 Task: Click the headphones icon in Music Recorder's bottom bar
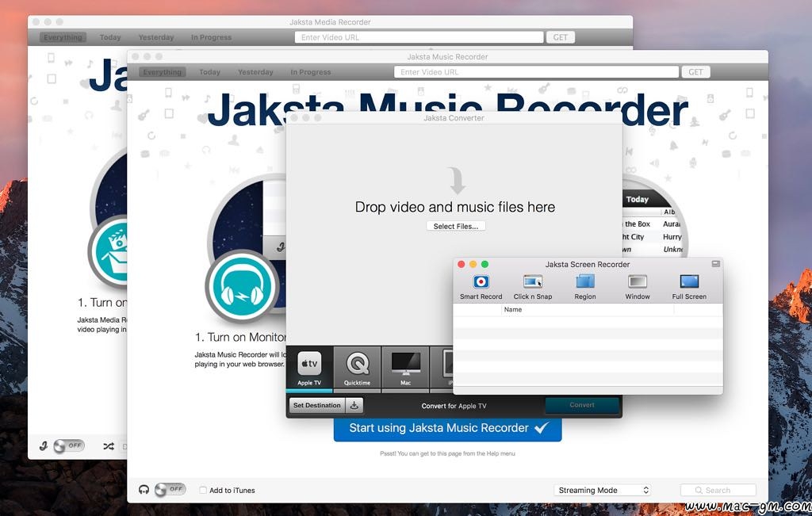pyautogui.click(x=144, y=490)
